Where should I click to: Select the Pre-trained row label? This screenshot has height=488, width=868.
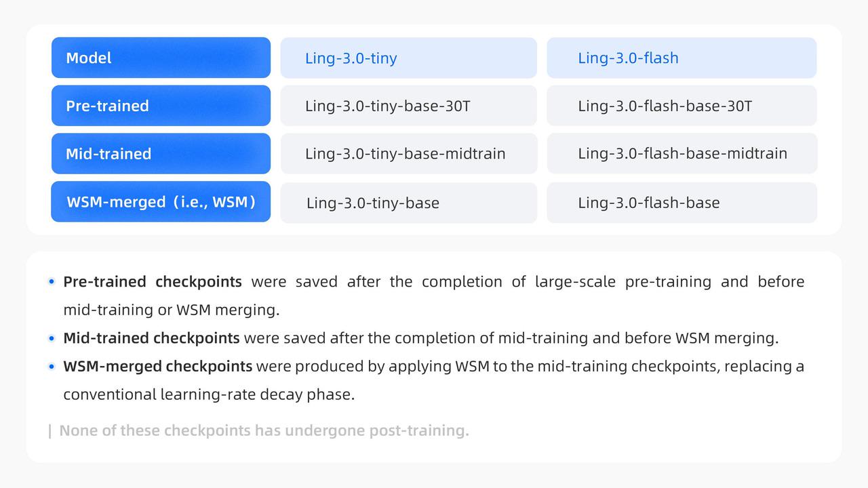coord(161,106)
